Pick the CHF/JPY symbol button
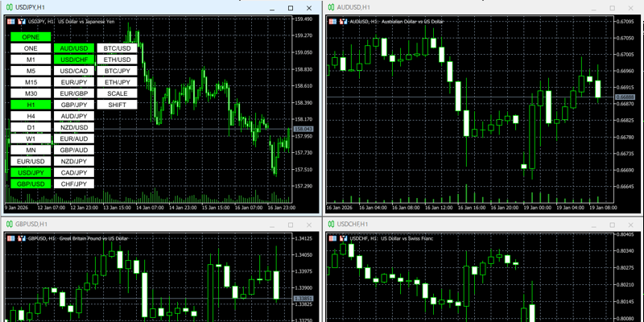 tap(74, 184)
